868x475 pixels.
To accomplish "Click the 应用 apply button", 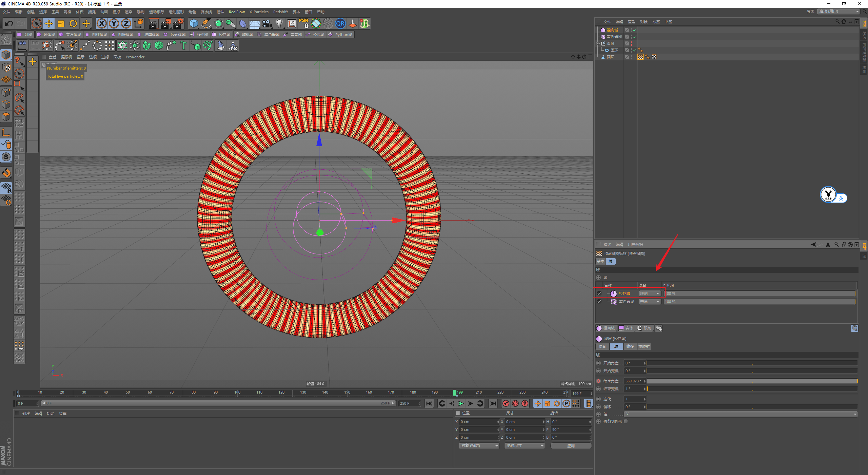I will pyautogui.click(x=571, y=446).
